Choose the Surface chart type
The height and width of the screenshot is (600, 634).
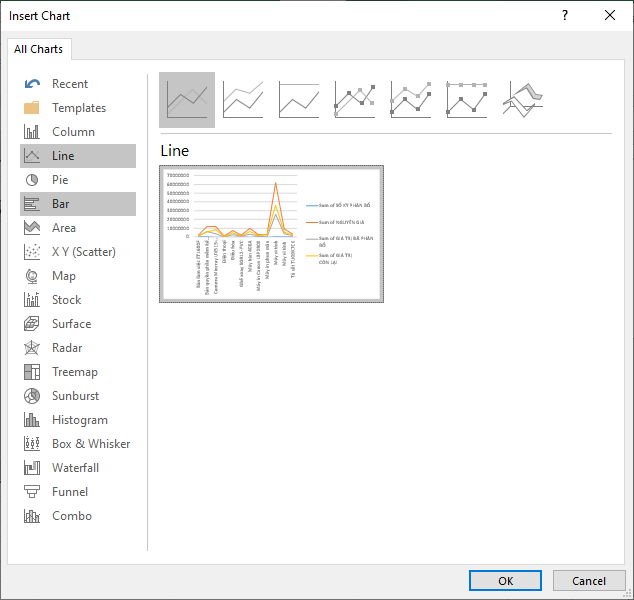(x=78, y=324)
